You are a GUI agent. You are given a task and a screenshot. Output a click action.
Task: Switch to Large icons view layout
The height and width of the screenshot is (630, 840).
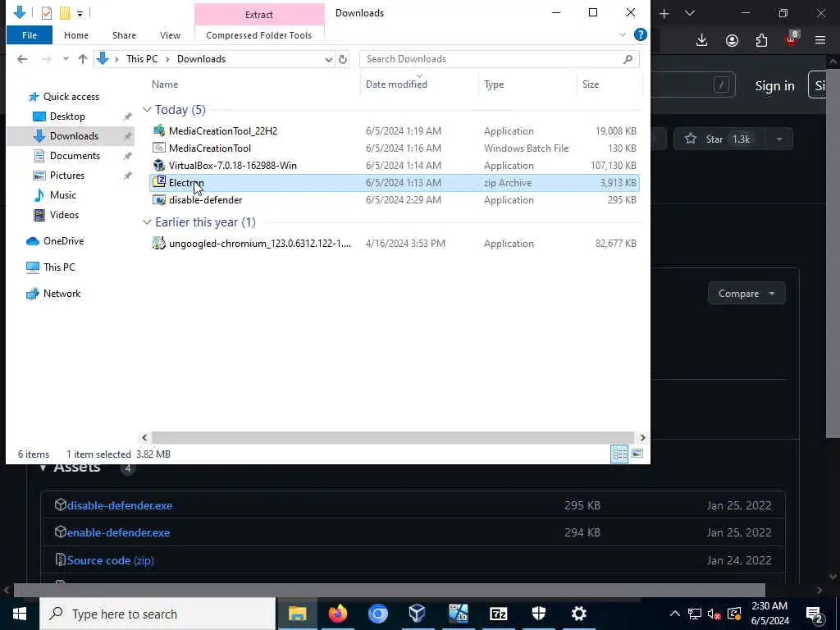pyautogui.click(x=637, y=454)
